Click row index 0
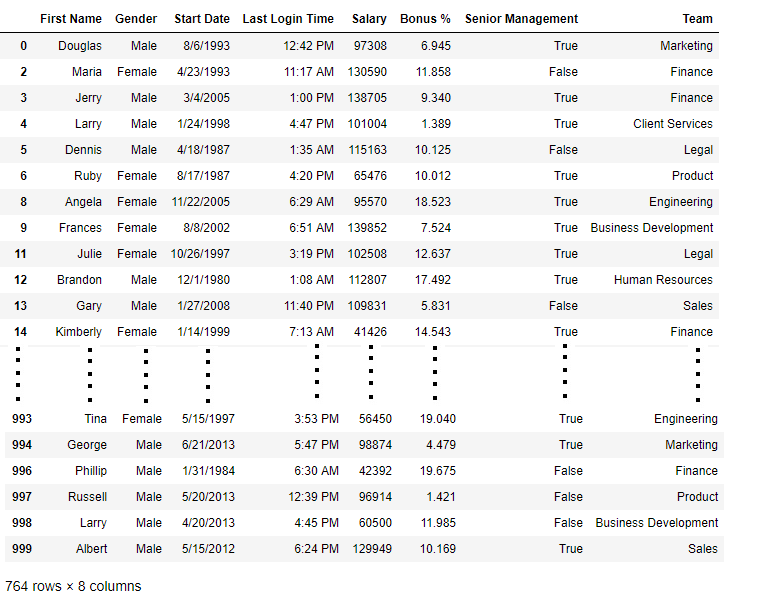 [23, 46]
